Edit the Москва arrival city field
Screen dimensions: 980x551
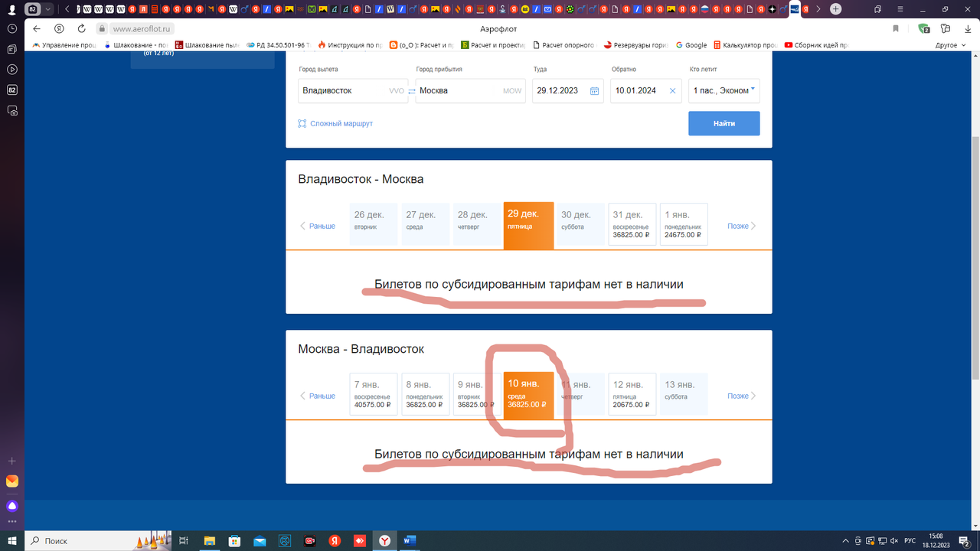(470, 90)
